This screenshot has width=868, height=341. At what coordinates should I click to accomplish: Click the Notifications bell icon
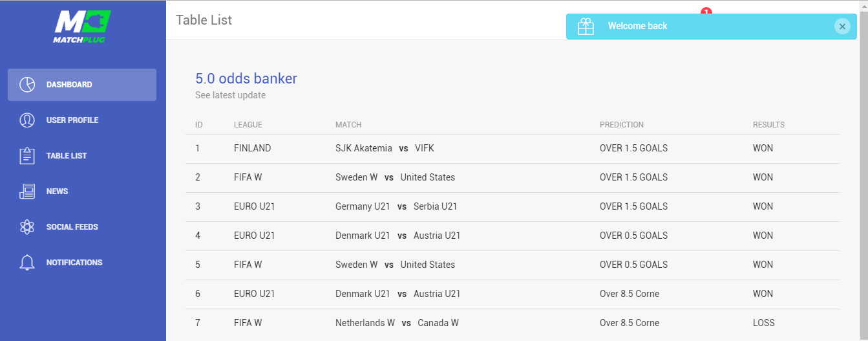pyautogui.click(x=27, y=263)
